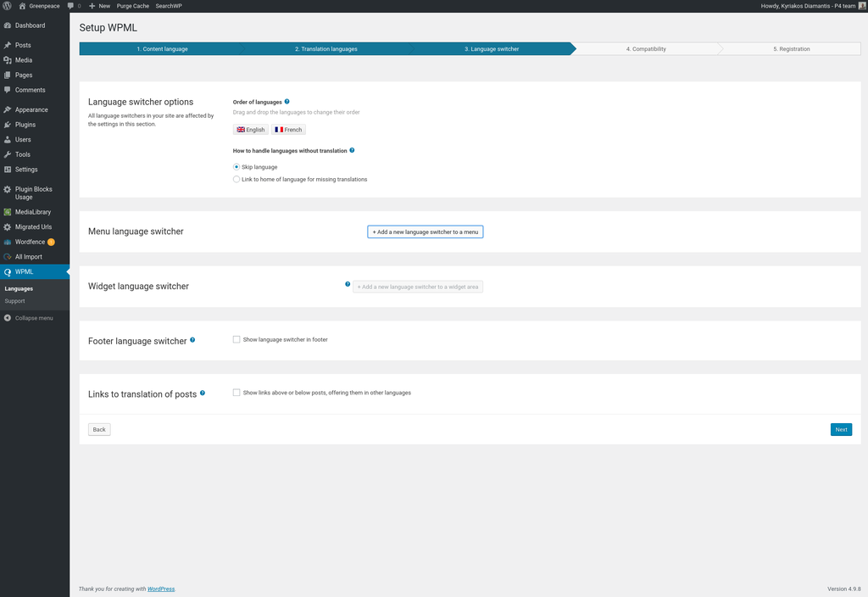This screenshot has height=597, width=868.
Task: Click the Menu language switcher heading
Action: [136, 232]
